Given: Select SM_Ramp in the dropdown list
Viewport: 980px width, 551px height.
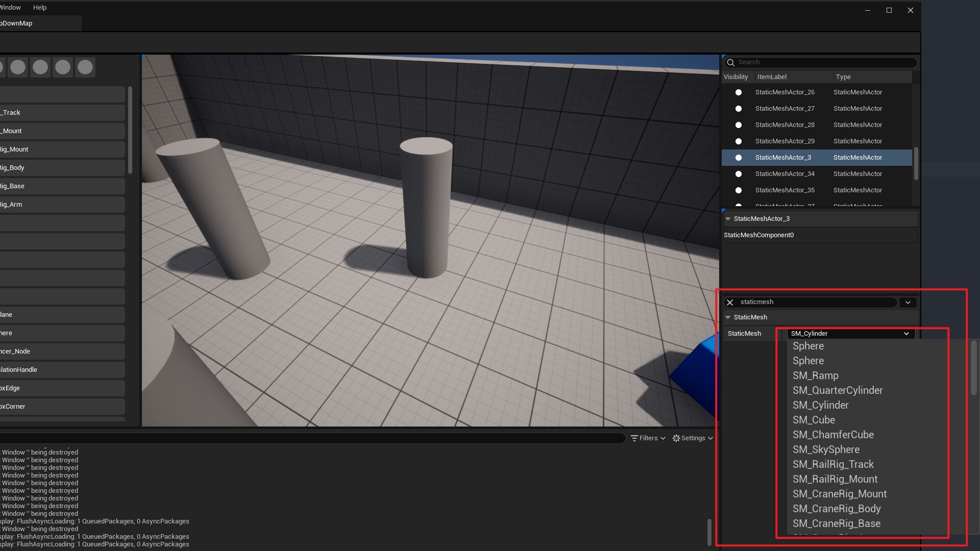Looking at the screenshot, I should (x=815, y=375).
